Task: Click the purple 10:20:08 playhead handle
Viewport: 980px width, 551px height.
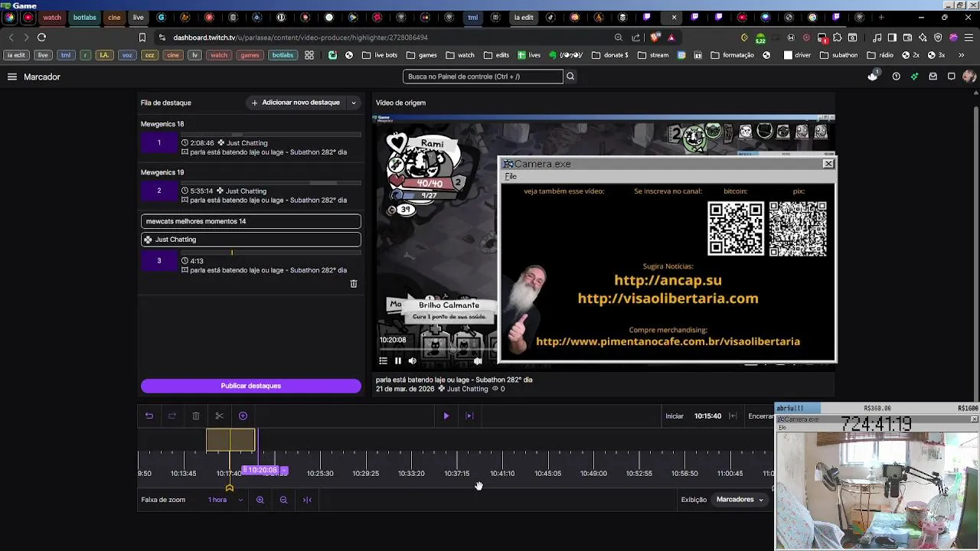Action: pos(260,470)
